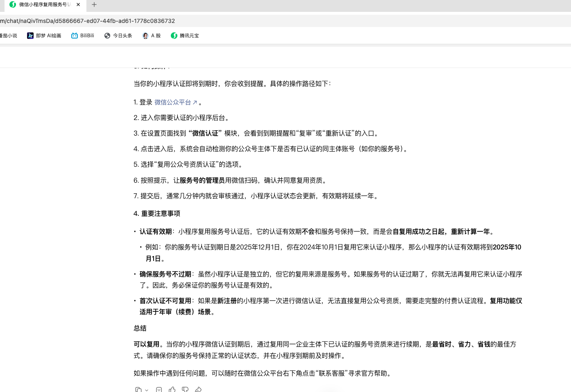
Task: Click the bold word 新注册
Action: click(x=227, y=301)
